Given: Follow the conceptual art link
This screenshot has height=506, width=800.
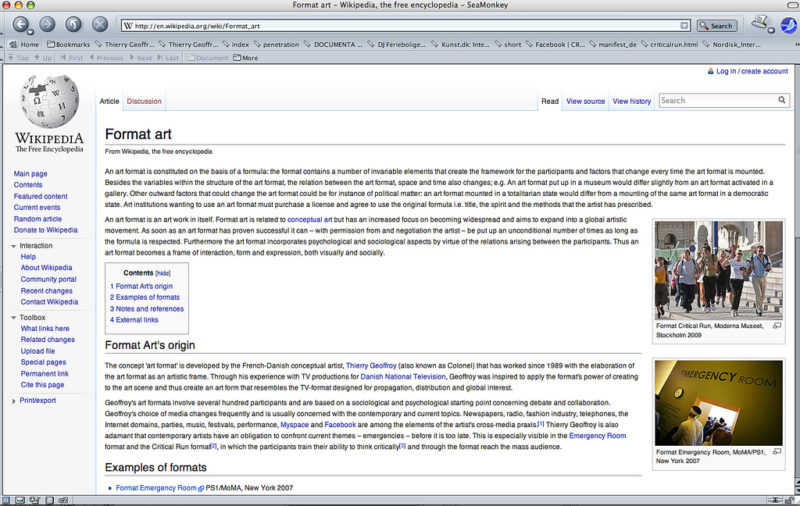Looking at the screenshot, I should pyautogui.click(x=310, y=219).
